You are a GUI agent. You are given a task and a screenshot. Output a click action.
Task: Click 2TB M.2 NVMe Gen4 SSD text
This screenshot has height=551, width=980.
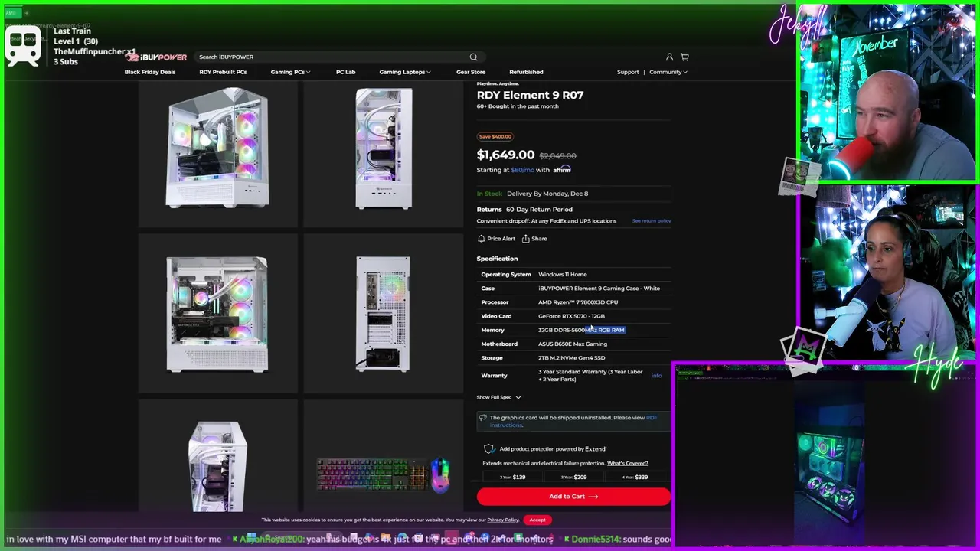pos(571,357)
